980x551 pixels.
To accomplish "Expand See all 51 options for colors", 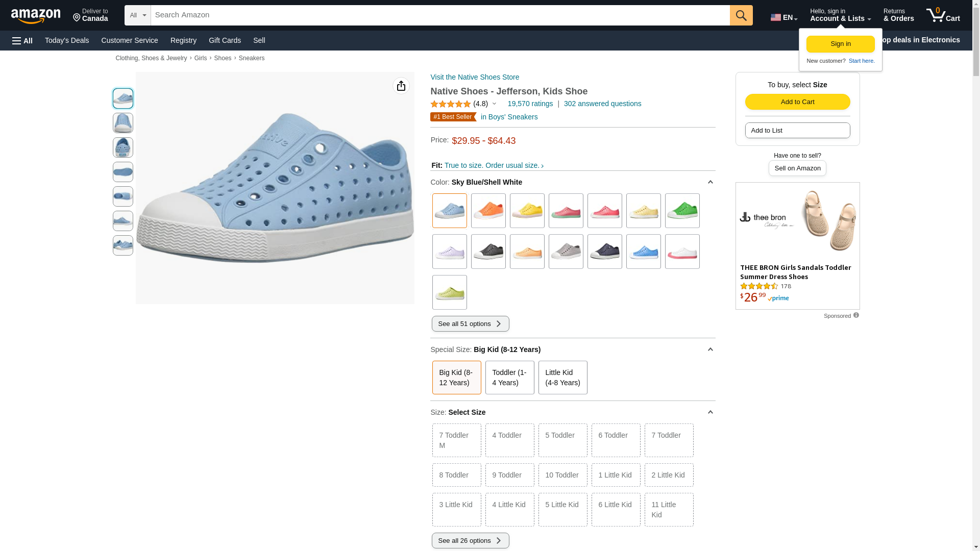I will (470, 324).
